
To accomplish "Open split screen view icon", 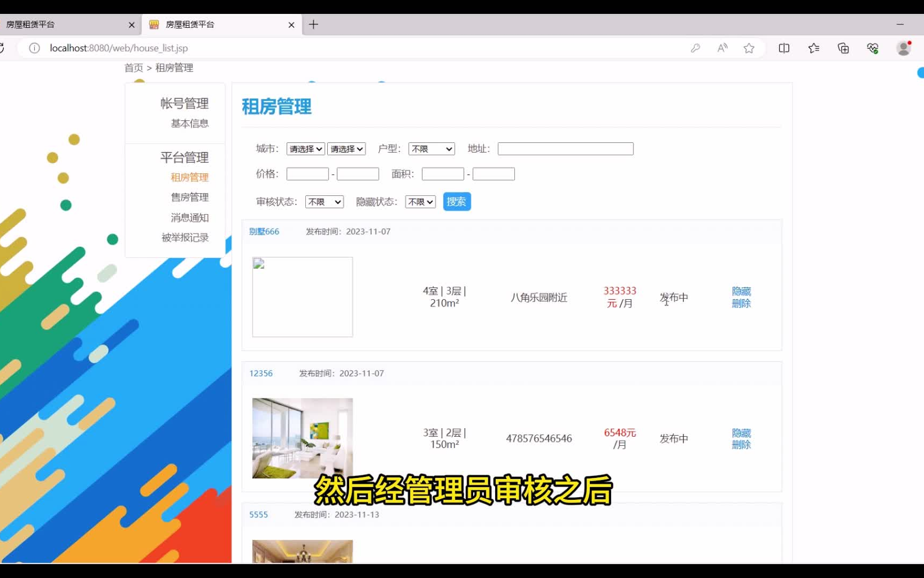I will click(784, 48).
